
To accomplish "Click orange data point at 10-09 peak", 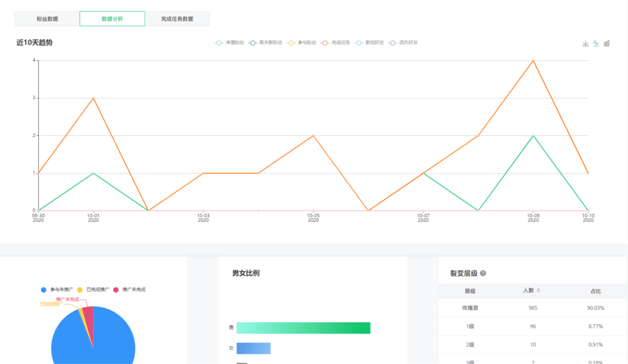I will [533, 60].
